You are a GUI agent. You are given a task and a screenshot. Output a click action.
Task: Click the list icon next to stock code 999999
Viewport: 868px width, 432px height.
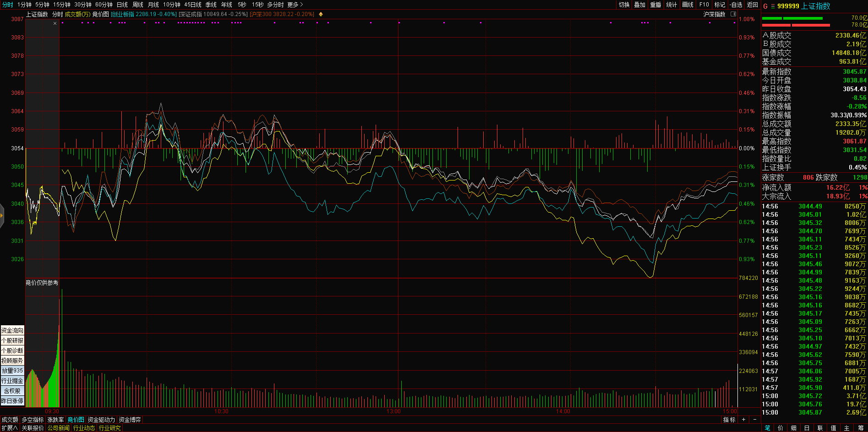773,6
